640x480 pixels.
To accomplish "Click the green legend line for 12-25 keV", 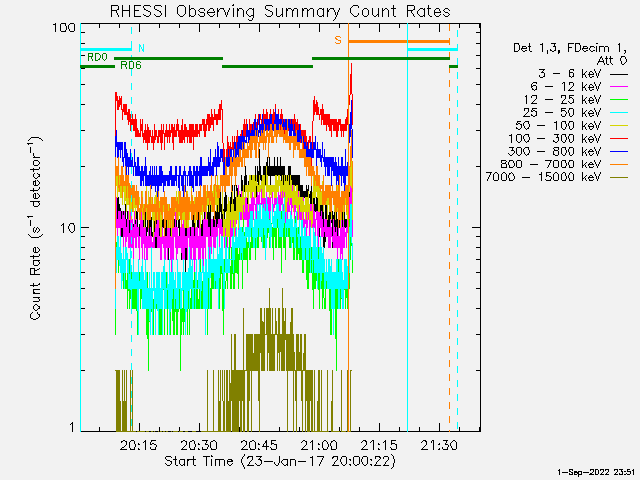I will point(619,100).
